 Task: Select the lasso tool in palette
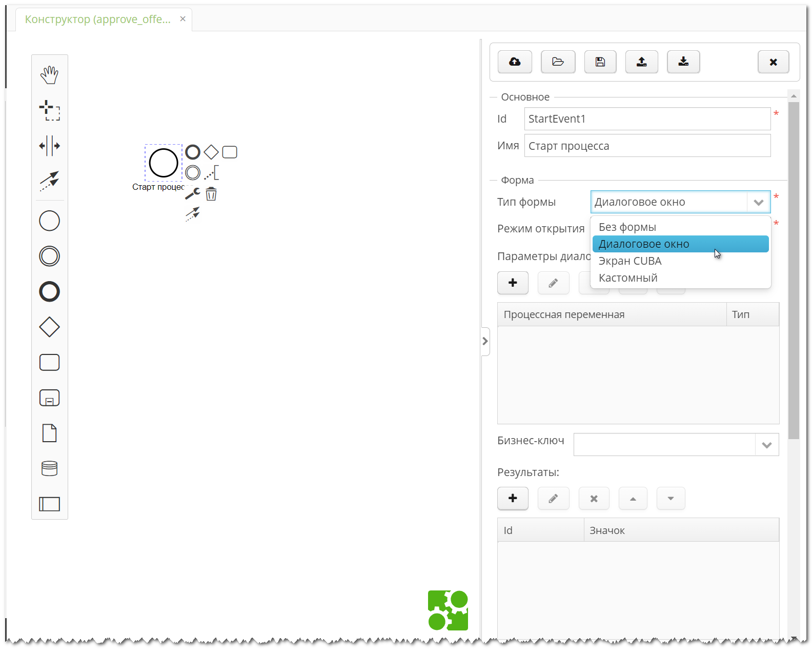point(50,110)
